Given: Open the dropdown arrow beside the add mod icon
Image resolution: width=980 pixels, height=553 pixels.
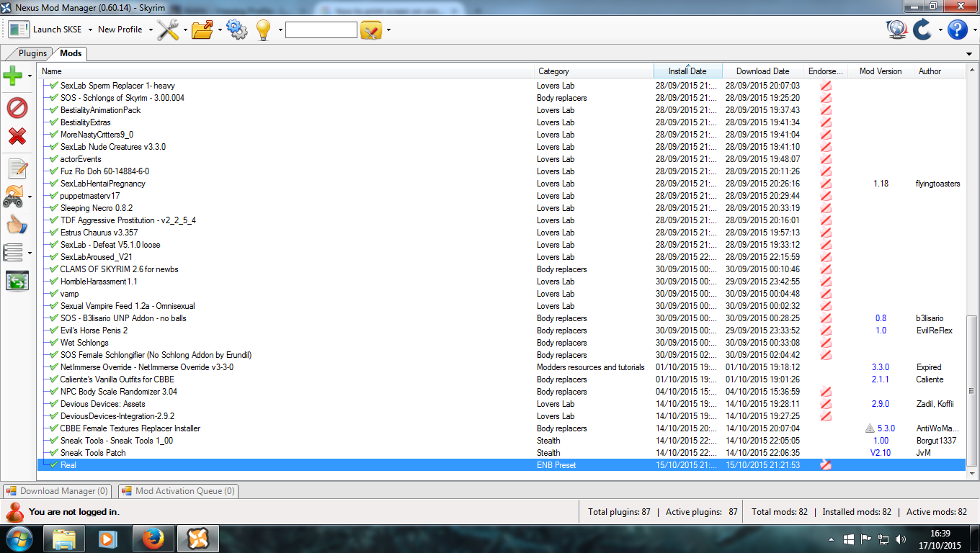Looking at the screenshot, I should point(30,76).
